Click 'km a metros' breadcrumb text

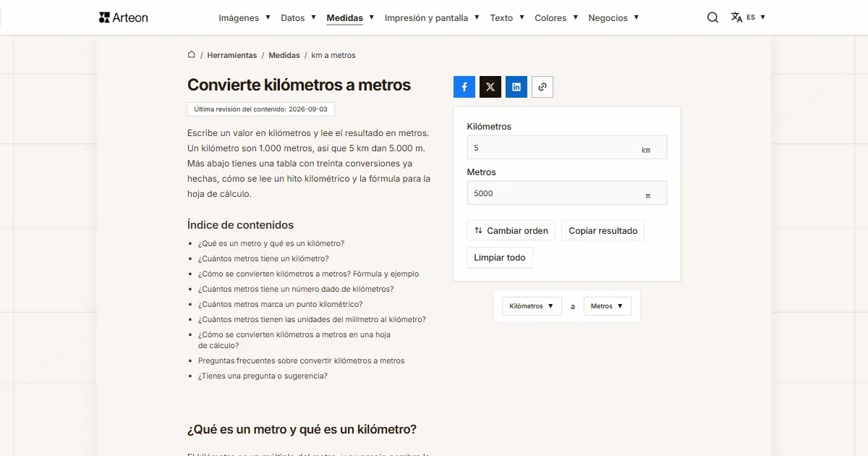[333, 55]
